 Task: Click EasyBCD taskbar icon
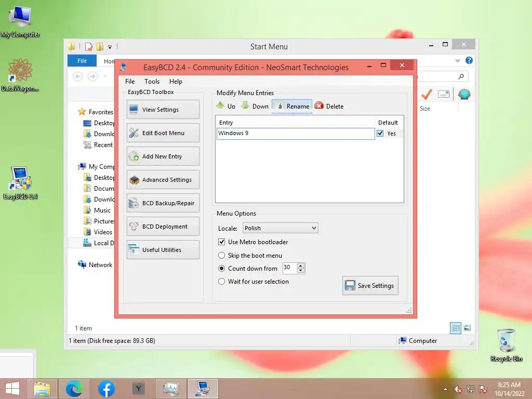(x=203, y=389)
